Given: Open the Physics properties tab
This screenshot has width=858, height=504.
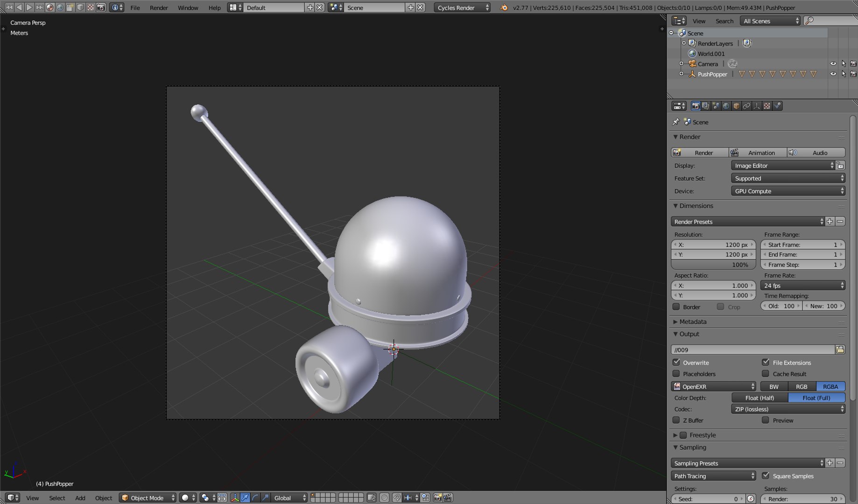Looking at the screenshot, I should 777,106.
